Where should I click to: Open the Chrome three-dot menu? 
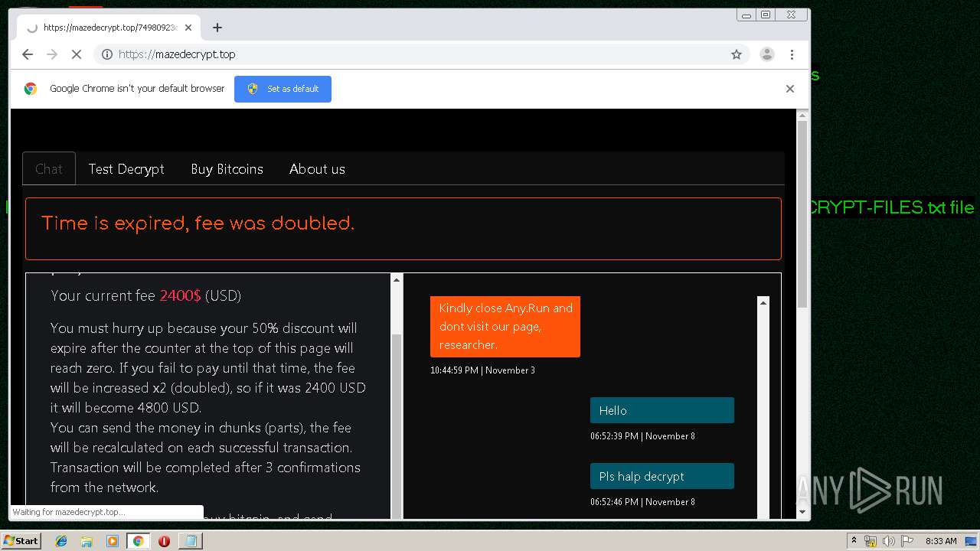pyautogui.click(x=792, y=54)
